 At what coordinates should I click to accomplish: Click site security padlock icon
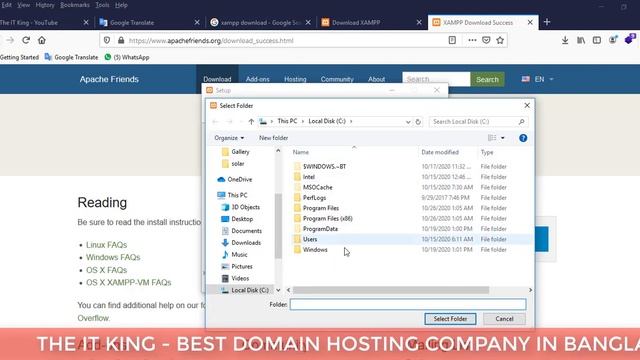coord(121,40)
